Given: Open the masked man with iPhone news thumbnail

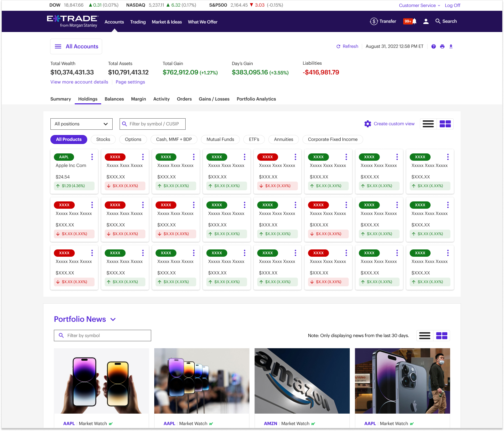Looking at the screenshot, I should click(403, 381).
